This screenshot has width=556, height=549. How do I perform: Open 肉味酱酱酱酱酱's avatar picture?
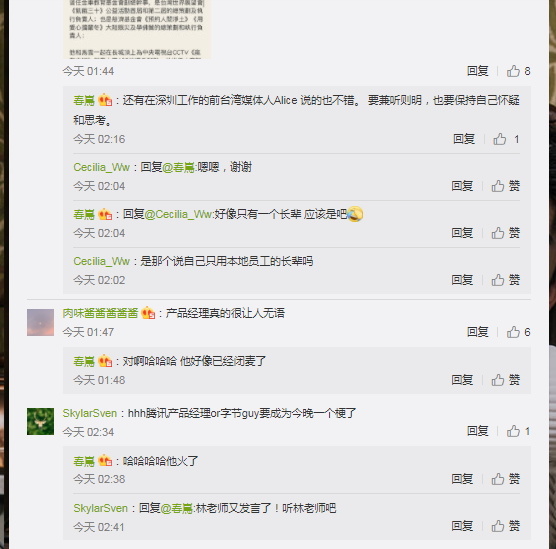point(40,322)
